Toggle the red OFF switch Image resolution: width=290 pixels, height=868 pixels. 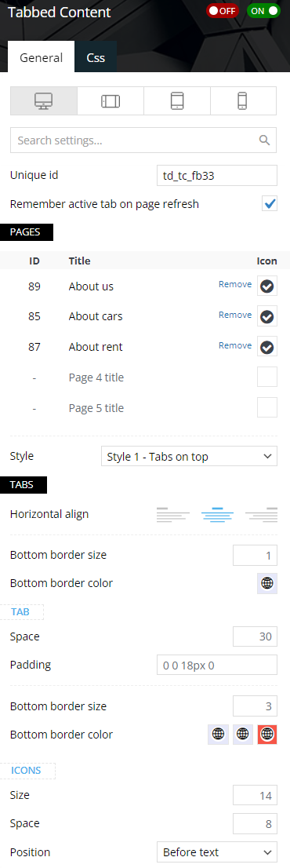coord(222,10)
